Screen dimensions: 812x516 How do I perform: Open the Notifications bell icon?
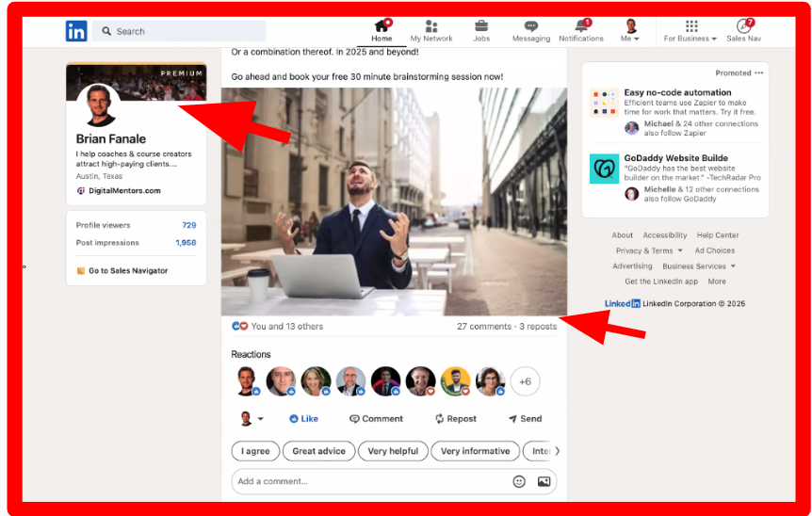(581, 26)
